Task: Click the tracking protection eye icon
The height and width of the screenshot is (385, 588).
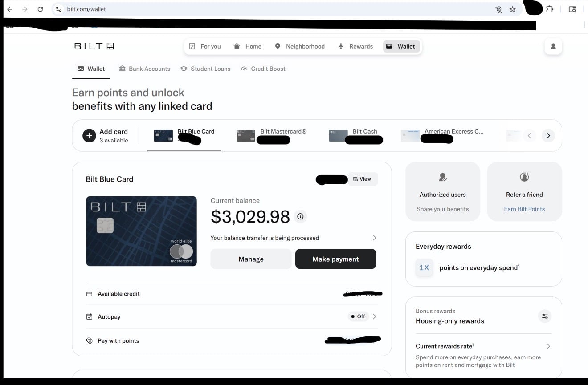Action: 499,9
